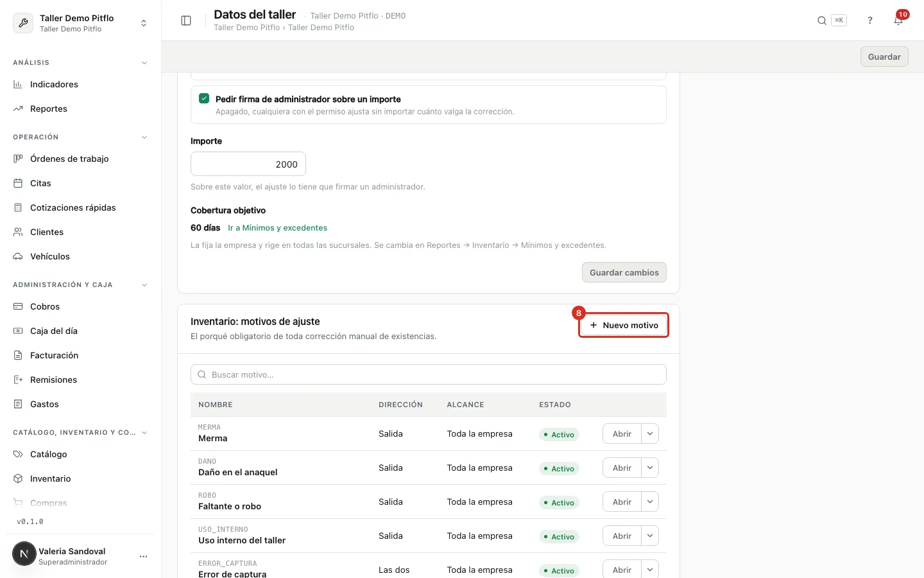Viewport: 924px width, 578px height.
Task: Click the Catálogo tag icon
Action: pos(18,454)
